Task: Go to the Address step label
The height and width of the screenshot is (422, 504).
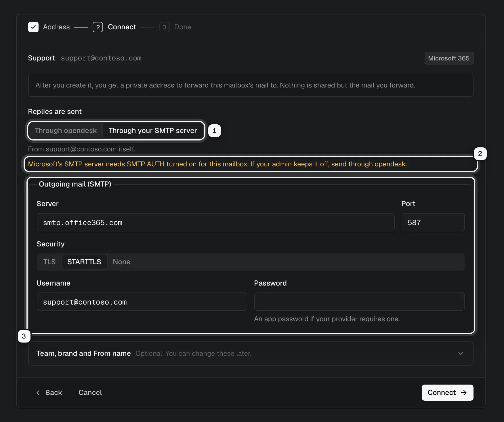Action: pos(56,27)
